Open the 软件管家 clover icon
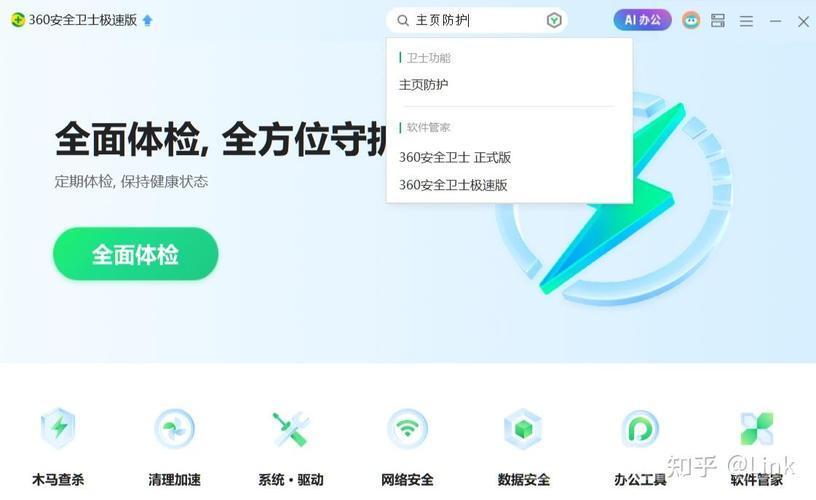The image size is (816, 500). 757,429
